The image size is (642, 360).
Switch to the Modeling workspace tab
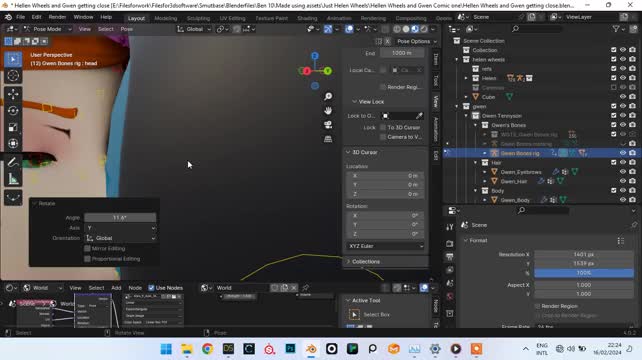[166, 18]
